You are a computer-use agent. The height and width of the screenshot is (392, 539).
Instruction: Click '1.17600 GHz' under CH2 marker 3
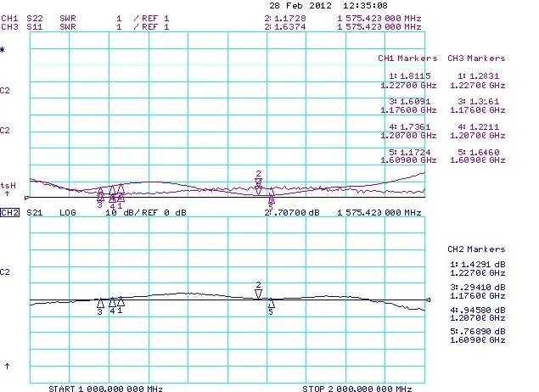[478, 296]
